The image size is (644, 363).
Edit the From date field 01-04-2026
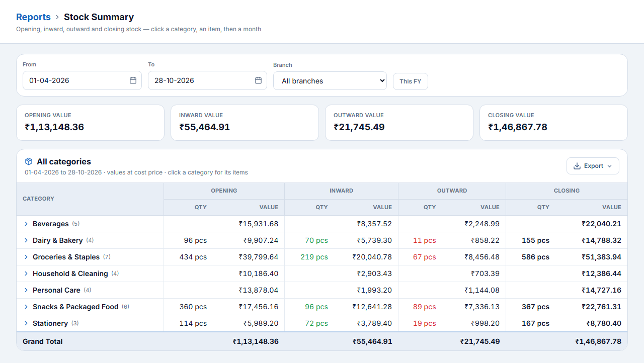(x=82, y=80)
